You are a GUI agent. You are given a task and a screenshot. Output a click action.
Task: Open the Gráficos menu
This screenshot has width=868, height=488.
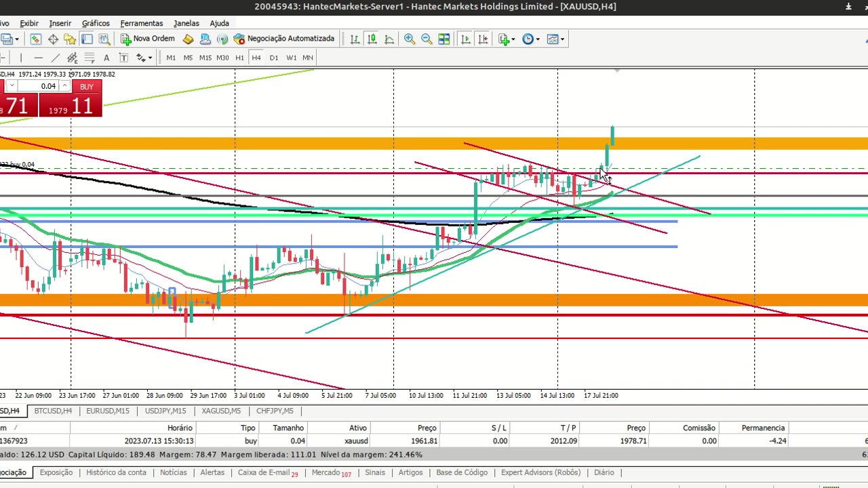[96, 23]
